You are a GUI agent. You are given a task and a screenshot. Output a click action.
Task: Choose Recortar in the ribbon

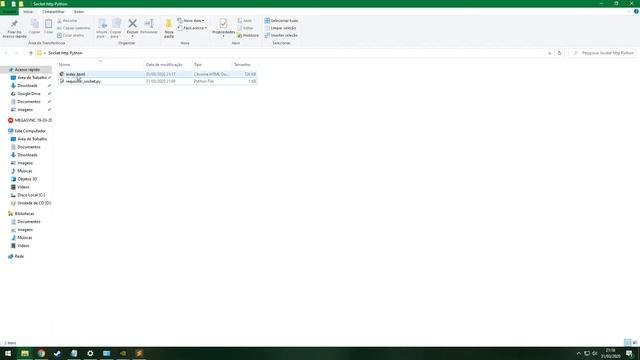pyautogui.click(x=67, y=20)
